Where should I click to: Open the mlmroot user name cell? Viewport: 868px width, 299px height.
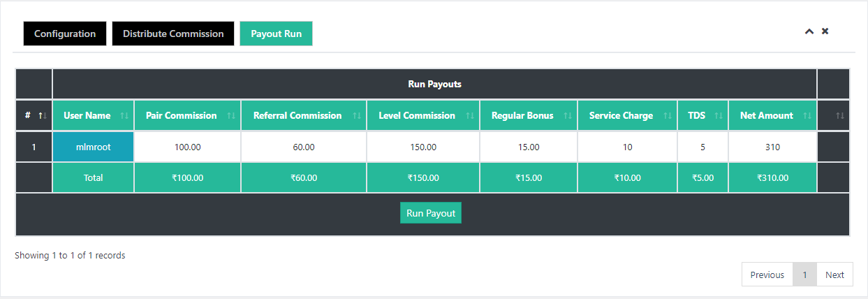tap(93, 147)
